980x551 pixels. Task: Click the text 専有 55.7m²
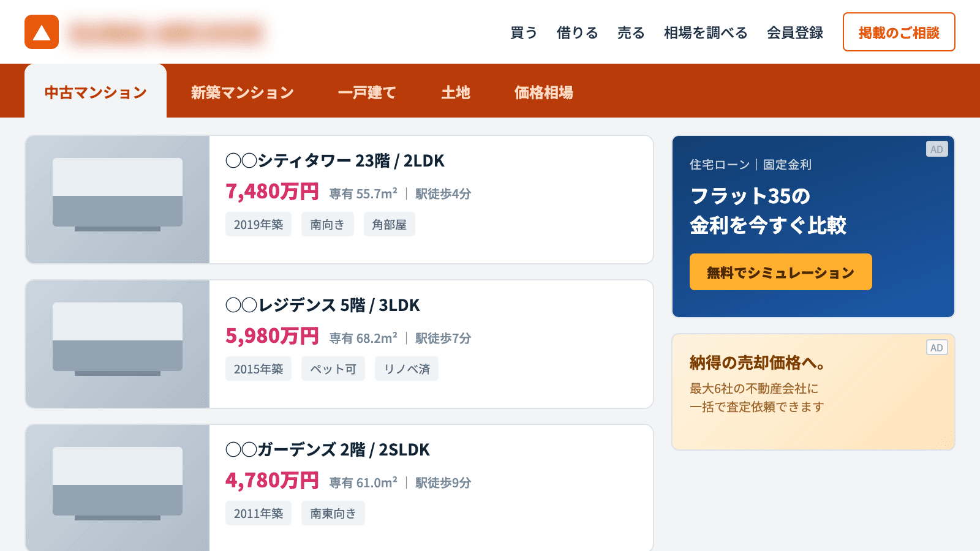[363, 193]
